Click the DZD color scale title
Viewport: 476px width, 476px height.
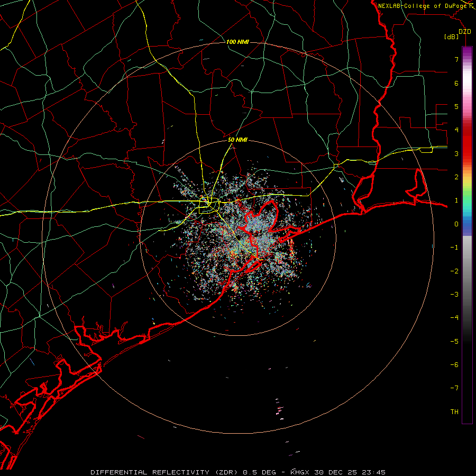point(465,32)
